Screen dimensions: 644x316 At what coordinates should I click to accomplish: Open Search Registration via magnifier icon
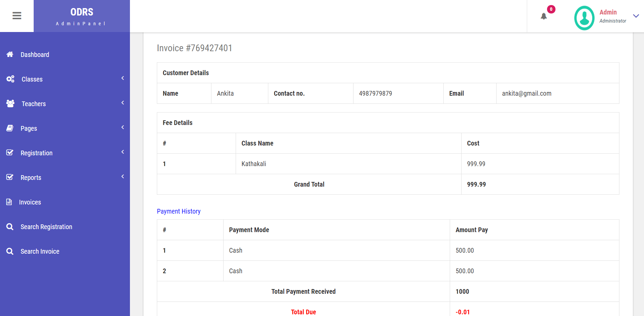[x=10, y=226]
